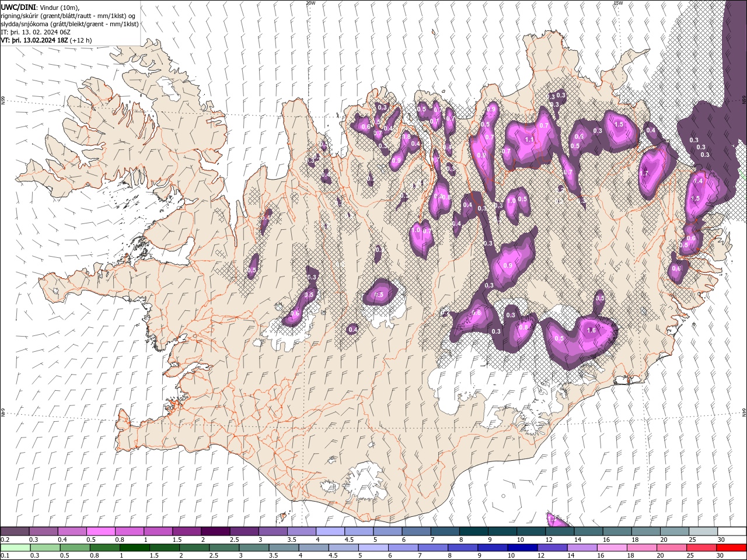Pick the bright pink snow swatch between 0.5 and 0.8

[101, 531]
